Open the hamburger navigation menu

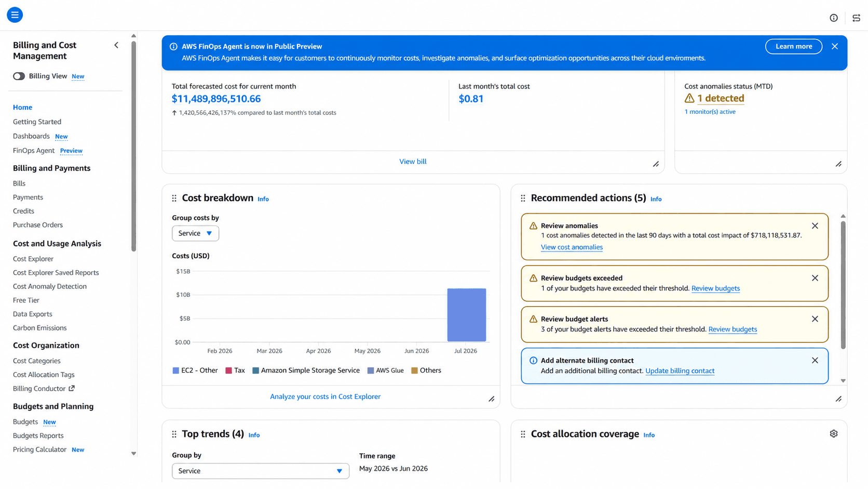click(x=15, y=15)
